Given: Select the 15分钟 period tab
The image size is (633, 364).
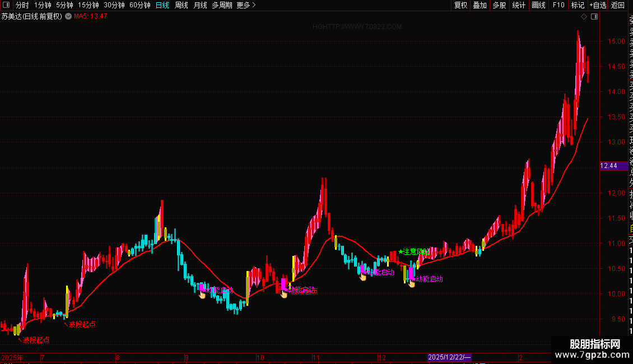Looking at the screenshot, I should 89,5.
